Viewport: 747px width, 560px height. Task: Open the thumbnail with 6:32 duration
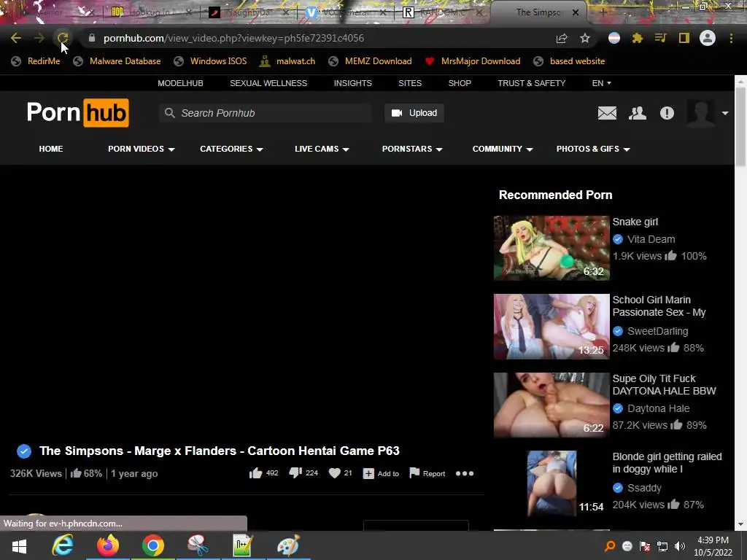point(551,248)
